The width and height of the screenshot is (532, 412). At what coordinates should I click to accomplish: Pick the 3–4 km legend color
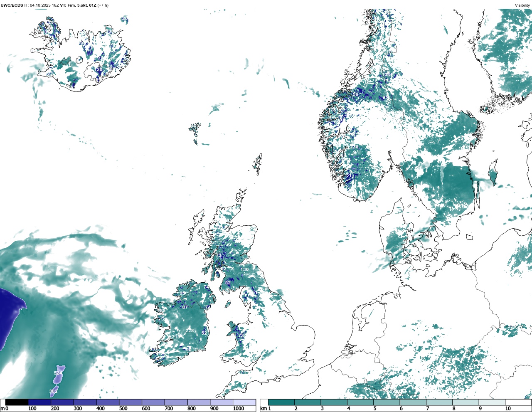click(x=334, y=402)
